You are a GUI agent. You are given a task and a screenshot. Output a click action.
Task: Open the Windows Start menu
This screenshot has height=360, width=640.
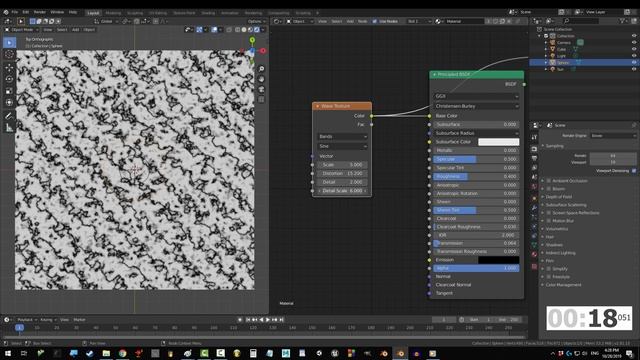coord(8,353)
